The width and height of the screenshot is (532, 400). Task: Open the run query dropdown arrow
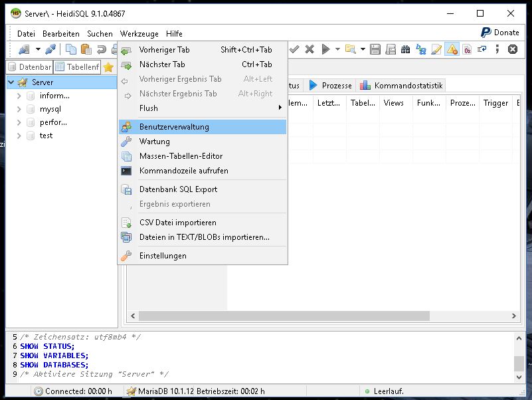(337, 50)
